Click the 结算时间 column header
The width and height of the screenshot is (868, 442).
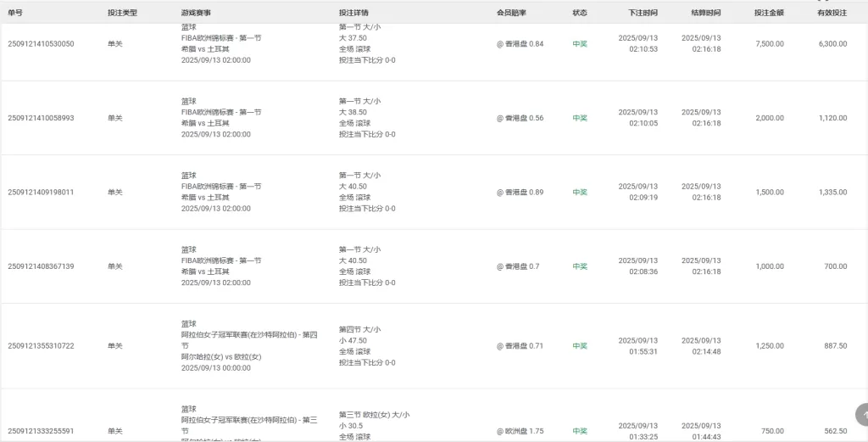(706, 13)
